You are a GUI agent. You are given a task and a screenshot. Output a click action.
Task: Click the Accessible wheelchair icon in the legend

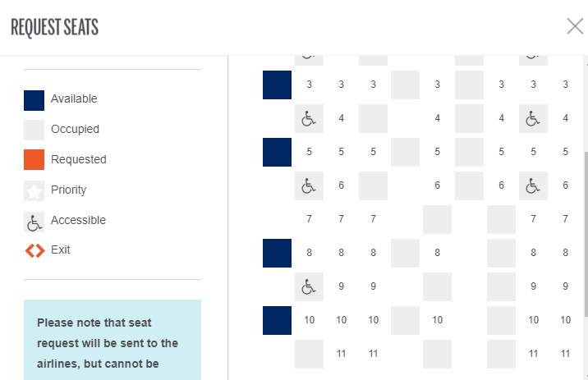(34, 221)
